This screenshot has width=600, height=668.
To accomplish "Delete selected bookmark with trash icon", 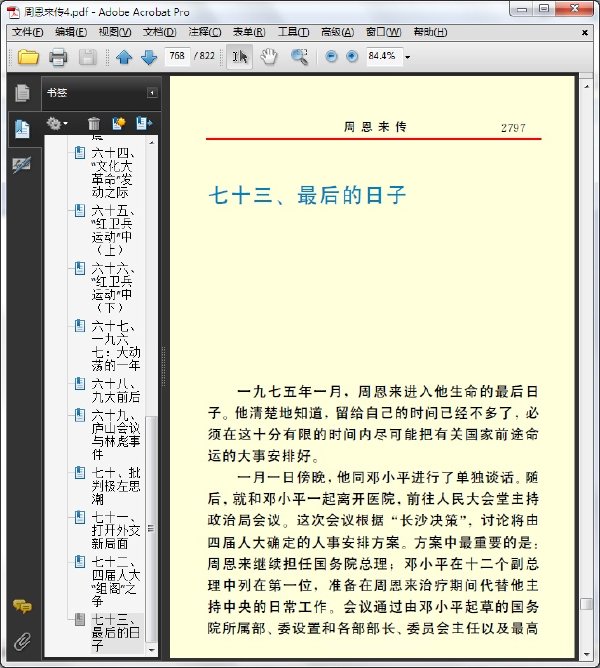I will pyautogui.click(x=94, y=124).
